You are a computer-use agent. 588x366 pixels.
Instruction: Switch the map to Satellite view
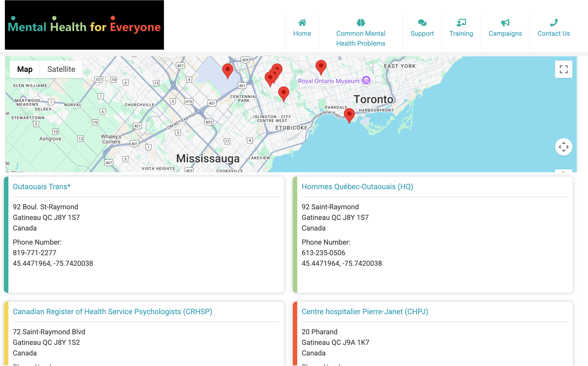pos(61,69)
